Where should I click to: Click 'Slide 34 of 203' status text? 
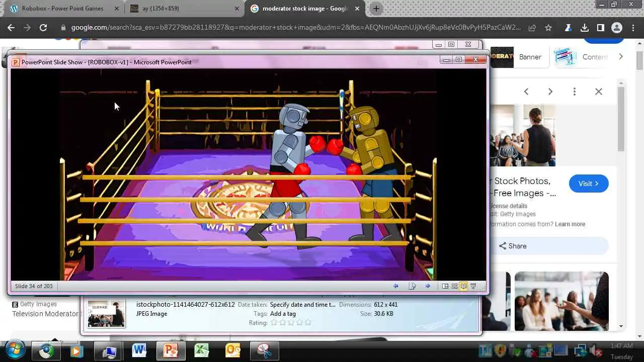[x=34, y=286]
